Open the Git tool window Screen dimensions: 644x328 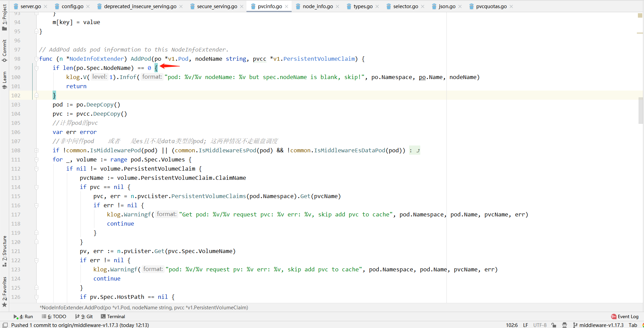pos(84,316)
